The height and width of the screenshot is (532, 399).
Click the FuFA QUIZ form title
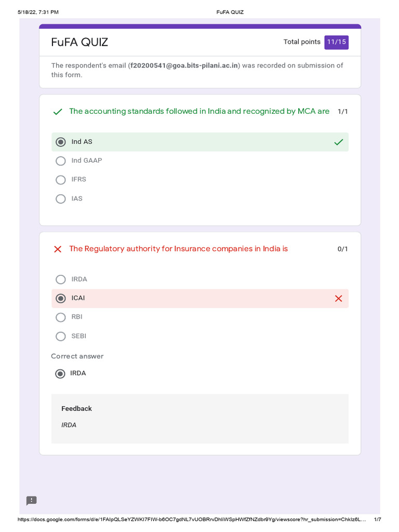tap(79, 43)
